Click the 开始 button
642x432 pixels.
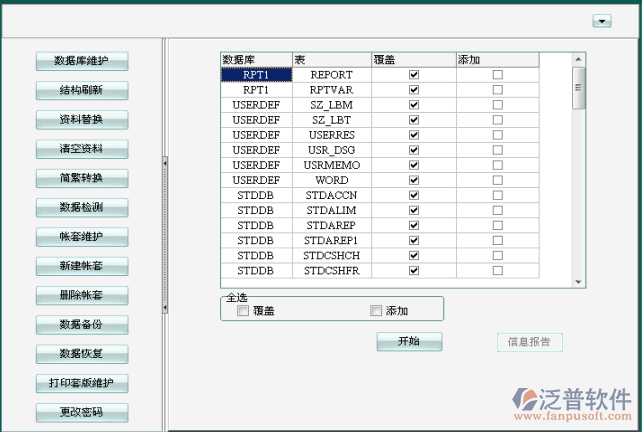408,342
